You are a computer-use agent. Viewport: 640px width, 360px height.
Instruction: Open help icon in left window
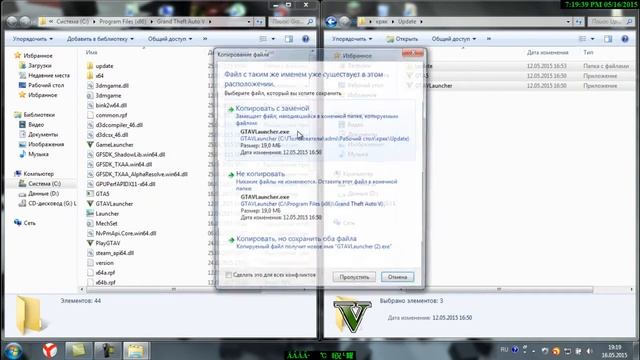click(306, 39)
